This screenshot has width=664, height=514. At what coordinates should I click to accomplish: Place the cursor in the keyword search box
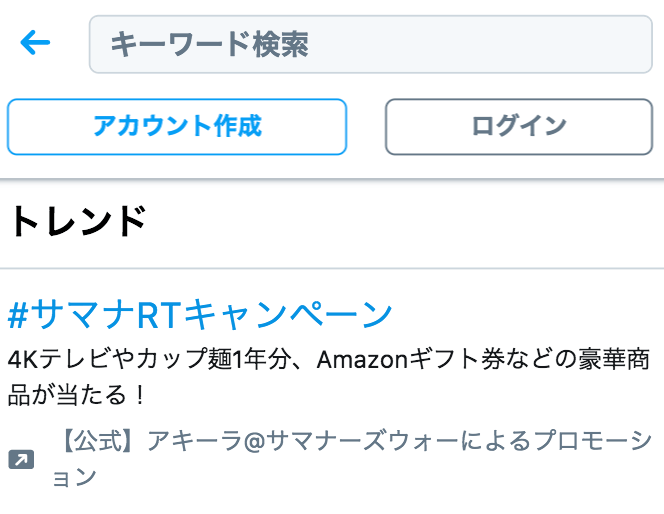370,44
